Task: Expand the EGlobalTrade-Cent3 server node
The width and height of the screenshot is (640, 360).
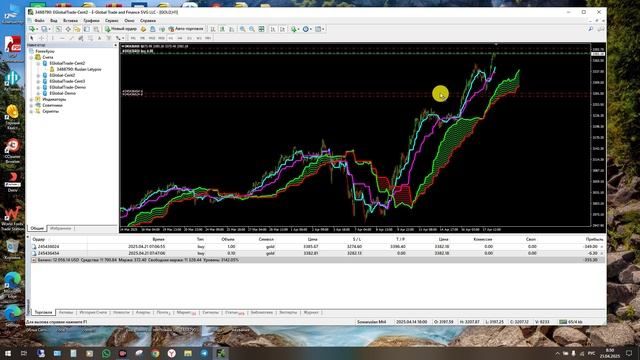Action: (38, 81)
